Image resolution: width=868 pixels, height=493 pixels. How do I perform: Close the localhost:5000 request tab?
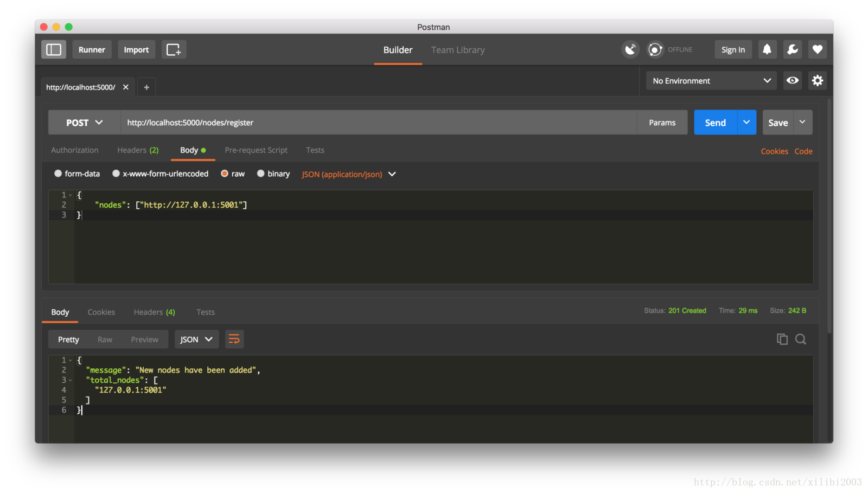pos(126,87)
